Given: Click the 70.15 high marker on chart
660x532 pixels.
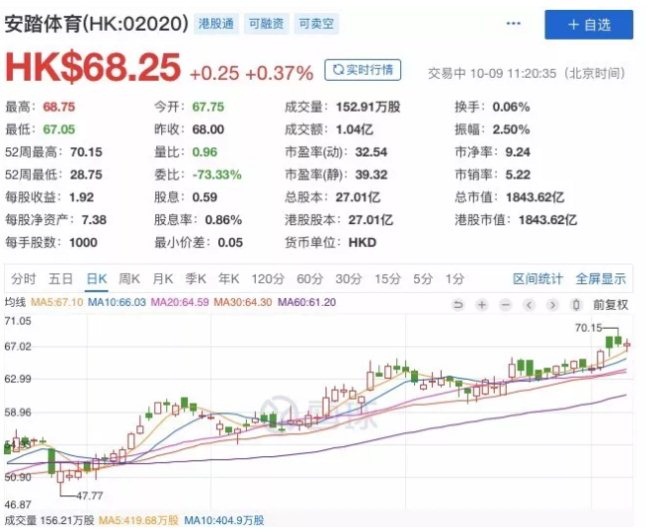Looking at the screenshot, I should [588, 327].
